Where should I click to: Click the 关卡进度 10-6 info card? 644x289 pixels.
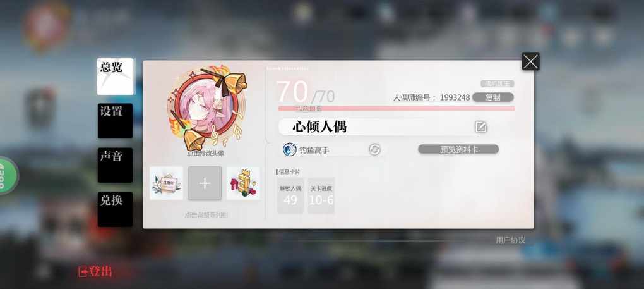[321, 195]
